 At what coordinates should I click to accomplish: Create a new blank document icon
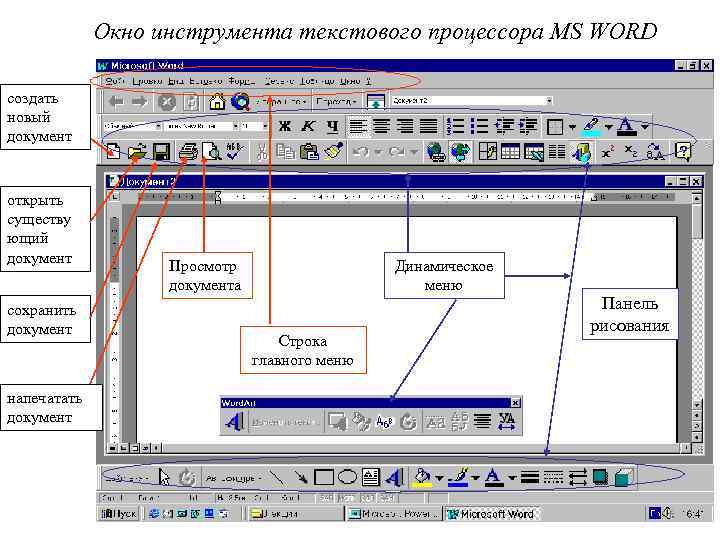tap(113, 151)
